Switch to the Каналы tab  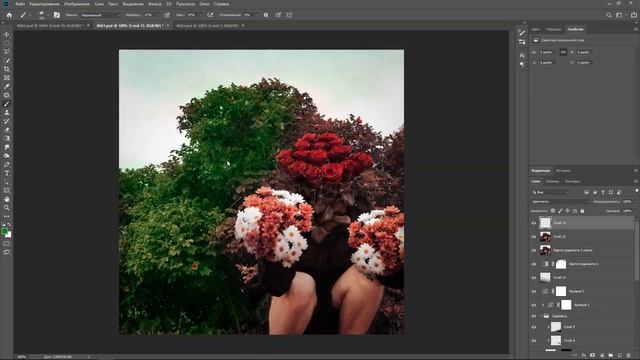tap(552, 181)
